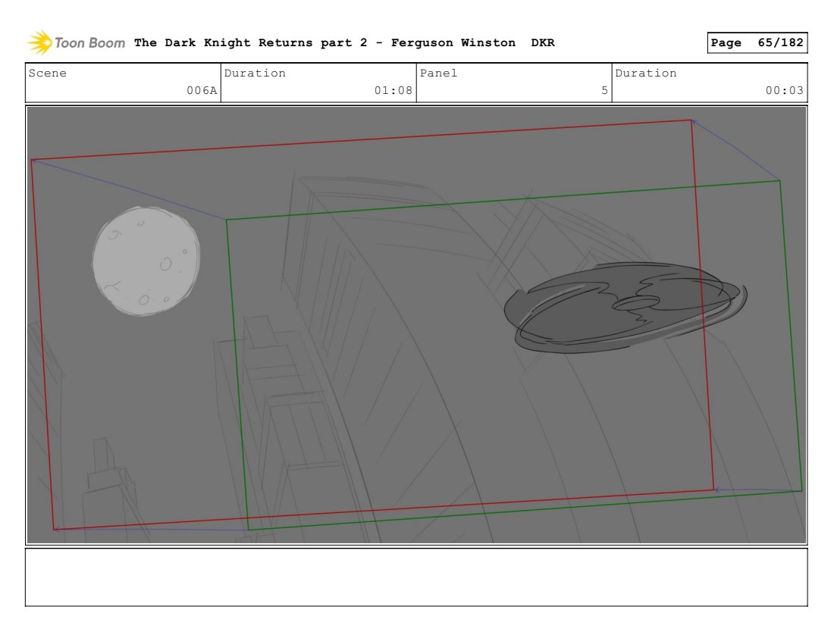This screenshot has height=644, width=834.
Task: Click the moon in the storyboard panel
Action: (x=146, y=261)
